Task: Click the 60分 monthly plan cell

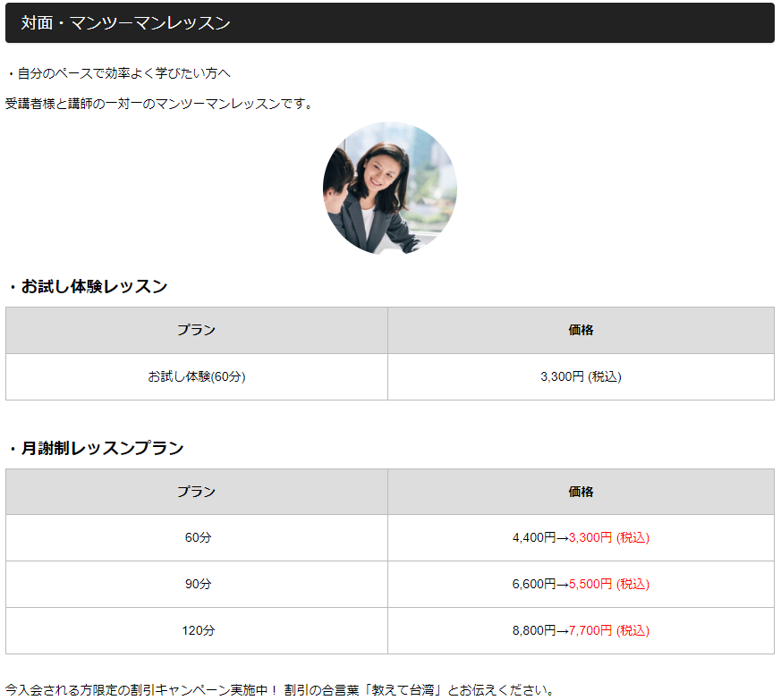Action: click(x=197, y=537)
